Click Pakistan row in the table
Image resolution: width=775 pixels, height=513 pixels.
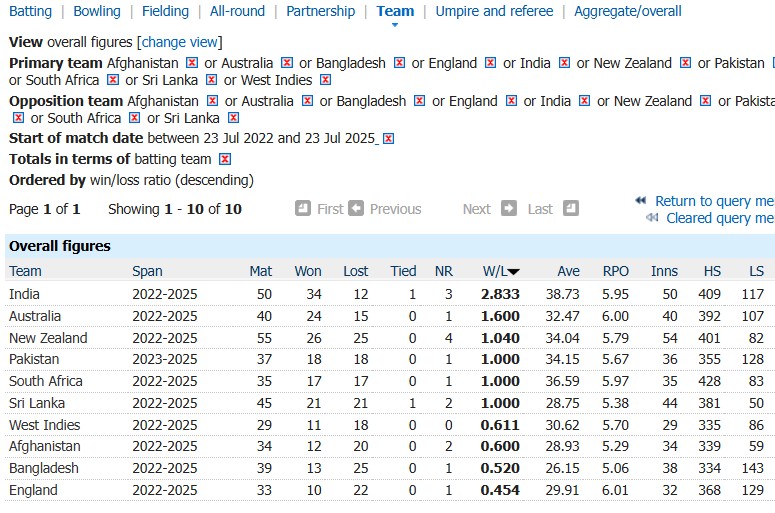[388, 359]
